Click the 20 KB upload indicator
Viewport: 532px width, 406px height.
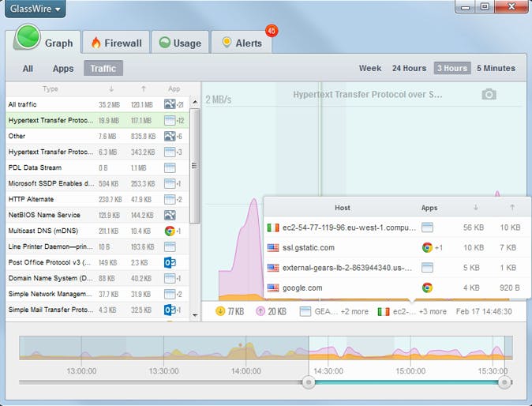pos(271,311)
